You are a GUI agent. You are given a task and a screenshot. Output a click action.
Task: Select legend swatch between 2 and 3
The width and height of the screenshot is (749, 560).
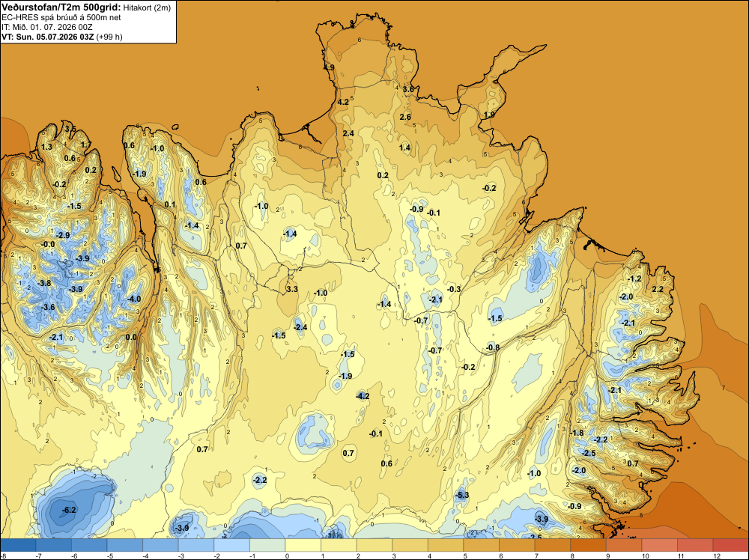point(374,545)
